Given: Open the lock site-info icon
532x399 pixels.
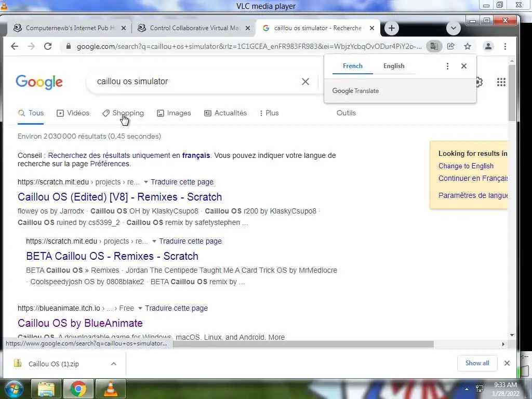Looking at the screenshot, I should (69, 46).
